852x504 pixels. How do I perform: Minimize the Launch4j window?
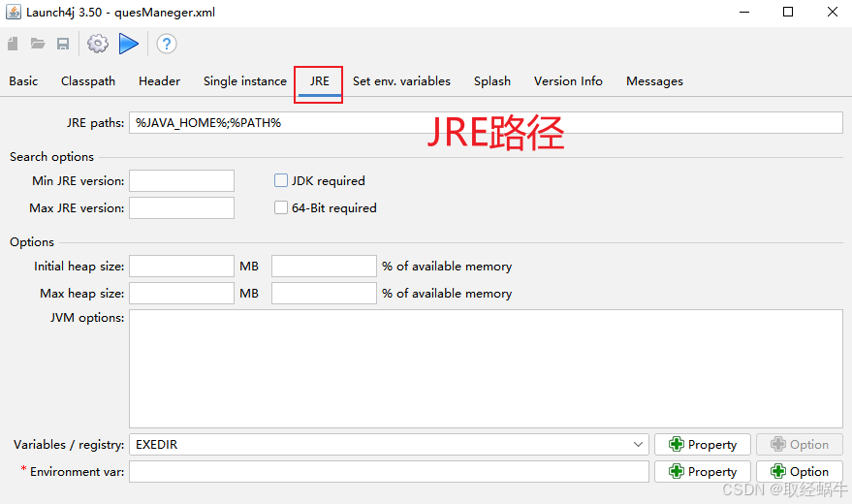744,12
